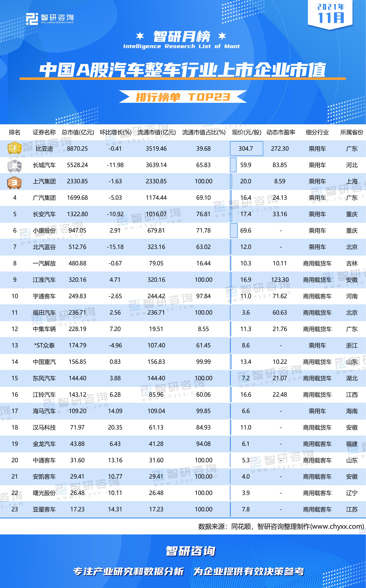The height and width of the screenshot is (588, 366).
Task: Click 吉林 province in 一汽解放 row
Action: coord(352,263)
